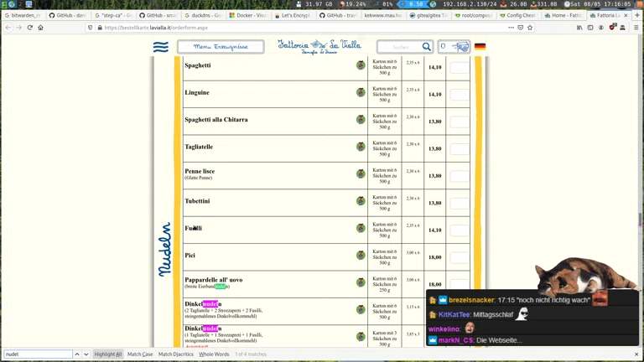Screen dimensions: 644x362
Task: Switch to the Home - Fattoria tab
Action: coord(563,15)
